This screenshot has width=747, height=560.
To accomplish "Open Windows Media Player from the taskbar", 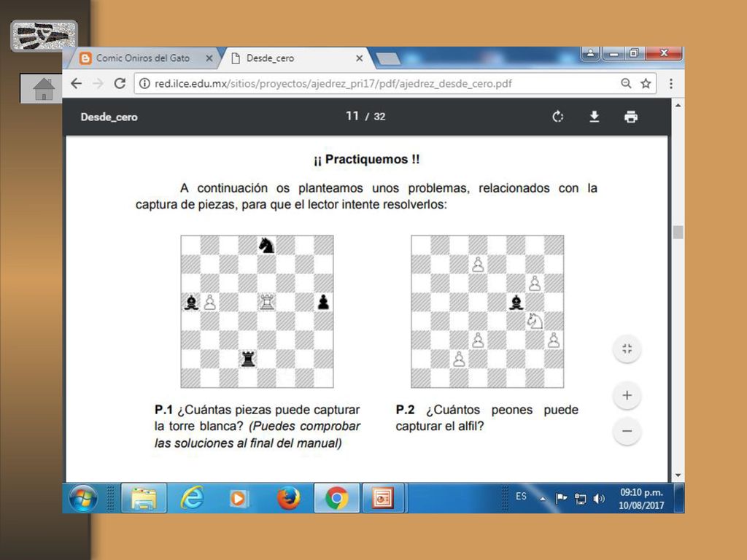I will point(238,499).
